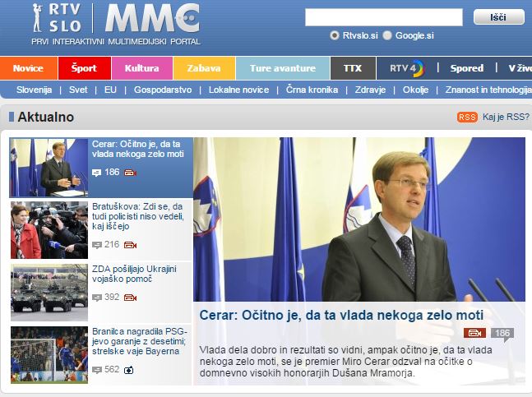Screen dimensions: 532x397
Task: Click the Kaj je RSS? link
Action: click(506, 117)
